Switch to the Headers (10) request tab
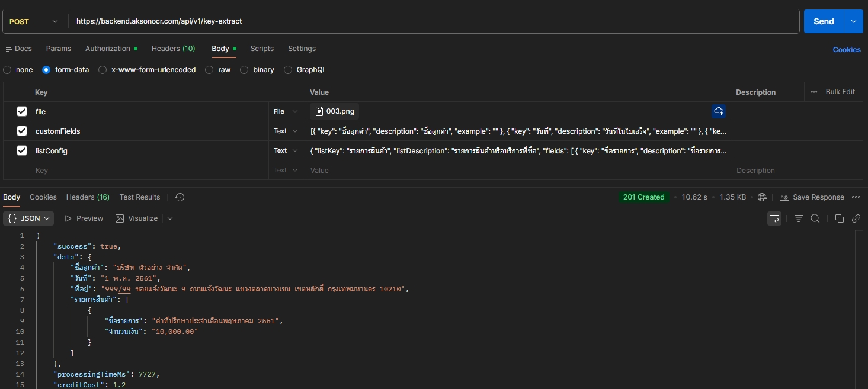This screenshot has height=389, width=868. 173,49
